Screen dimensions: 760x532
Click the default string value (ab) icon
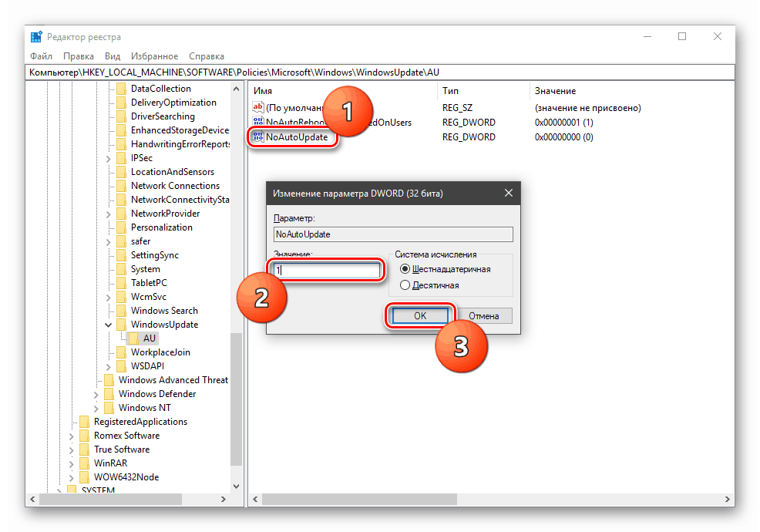[258, 107]
